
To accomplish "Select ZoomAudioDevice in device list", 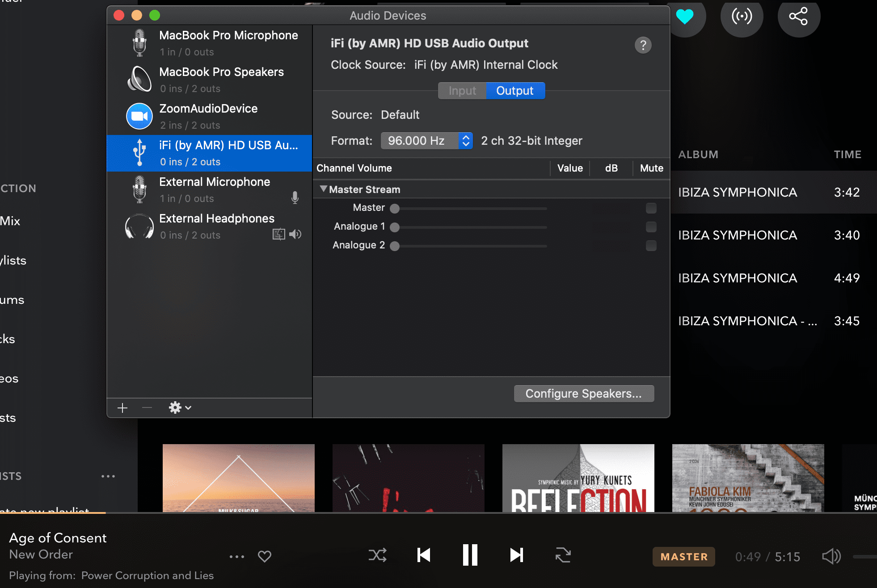I will (209, 116).
